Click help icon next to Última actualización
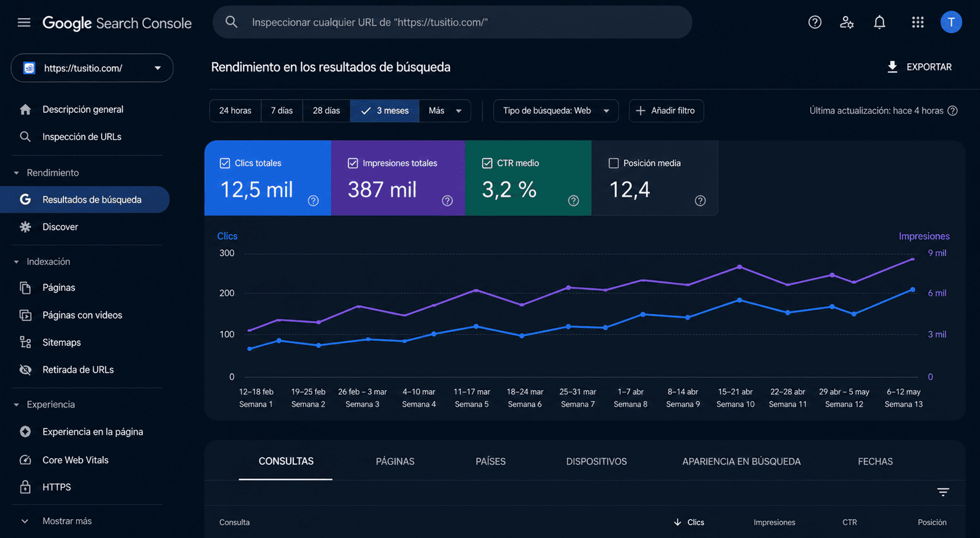Image resolution: width=980 pixels, height=538 pixels. click(952, 111)
